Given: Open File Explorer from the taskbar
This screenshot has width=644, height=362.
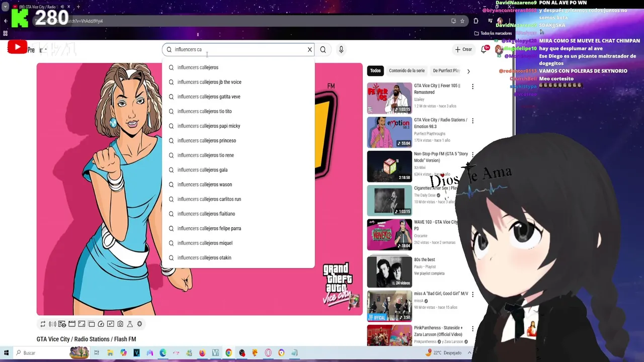Looking at the screenshot, I should (x=110, y=353).
